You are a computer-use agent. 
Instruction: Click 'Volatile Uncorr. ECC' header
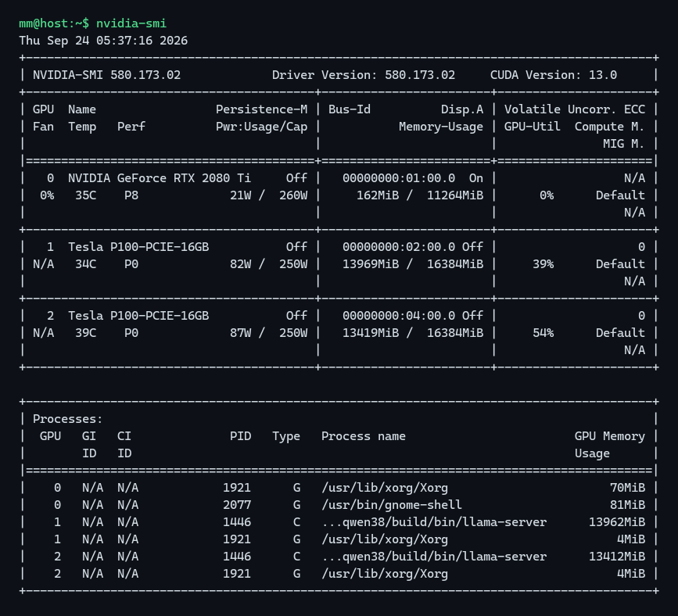pos(575,109)
